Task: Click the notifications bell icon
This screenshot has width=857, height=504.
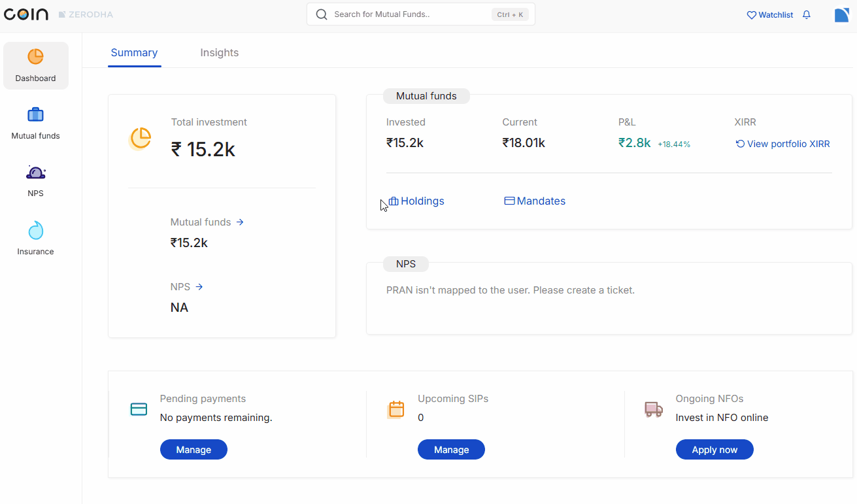Action: pyautogui.click(x=806, y=15)
